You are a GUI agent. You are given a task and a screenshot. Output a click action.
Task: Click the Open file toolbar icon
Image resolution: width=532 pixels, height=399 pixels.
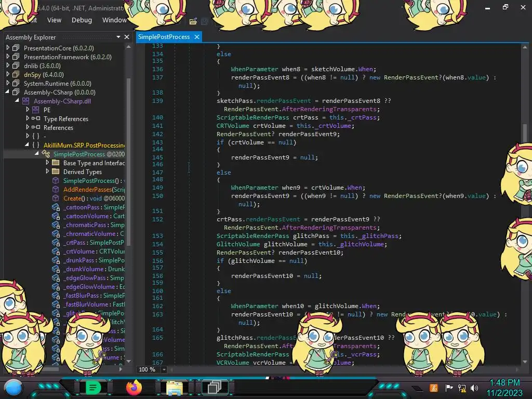(193, 21)
